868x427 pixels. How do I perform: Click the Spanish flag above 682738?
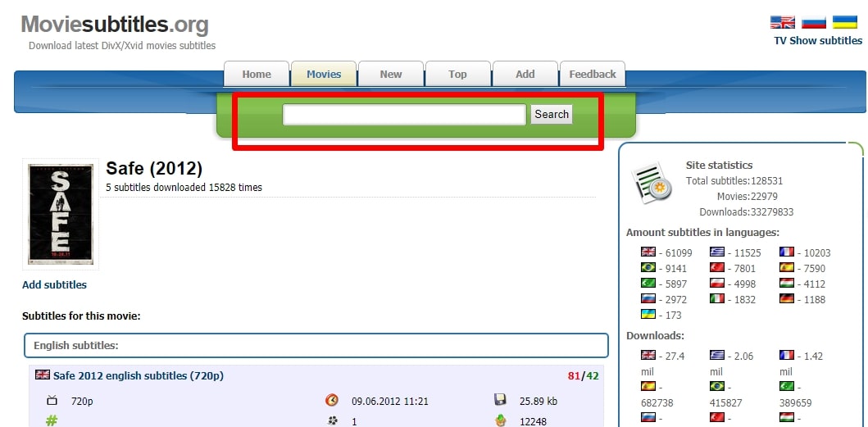click(648, 386)
